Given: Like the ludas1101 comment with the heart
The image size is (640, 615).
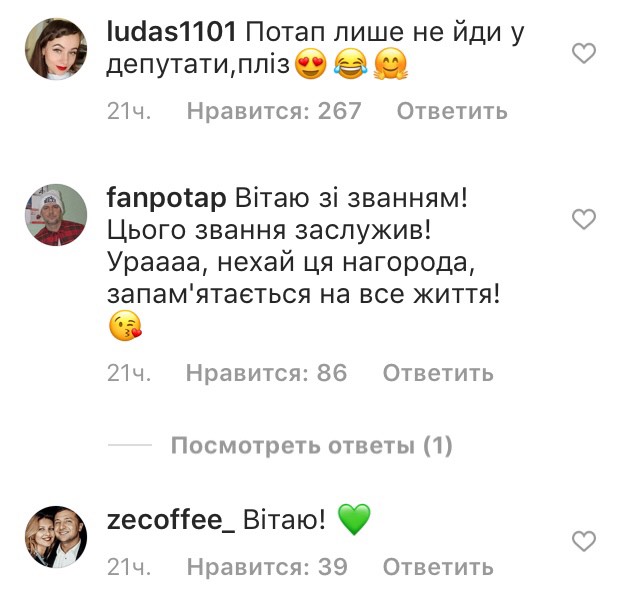Looking at the screenshot, I should pos(584,54).
